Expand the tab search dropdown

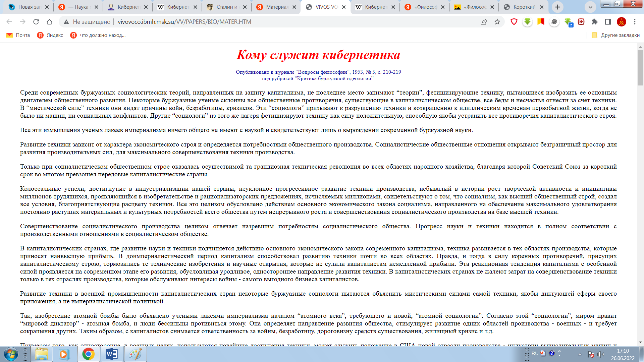click(590, 7)
